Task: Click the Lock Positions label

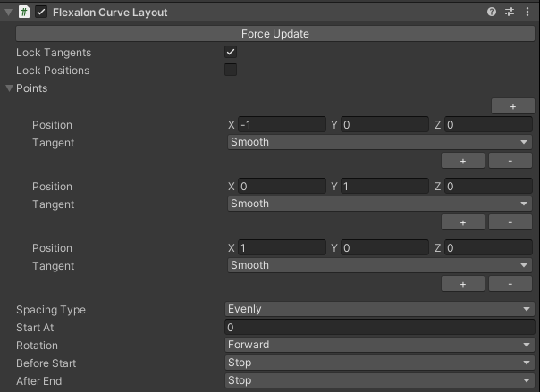Action: [53, 71]
